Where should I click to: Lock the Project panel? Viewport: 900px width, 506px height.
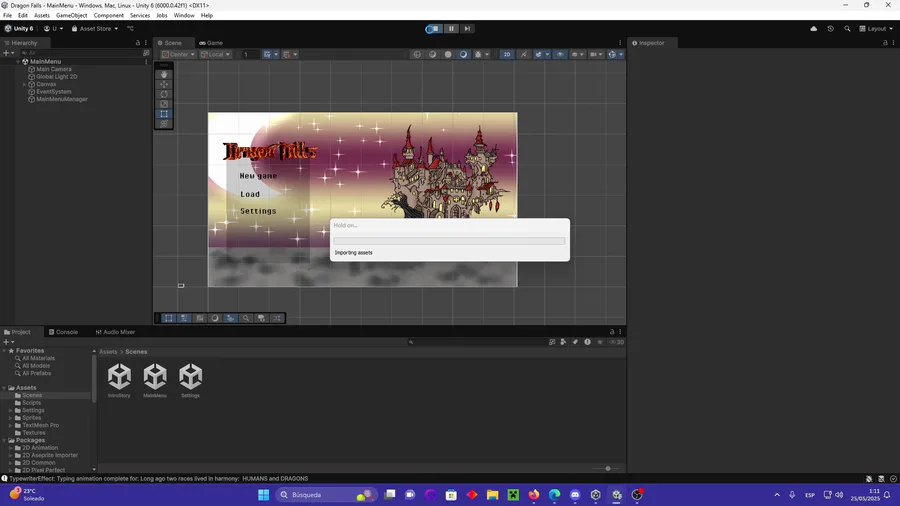(x=612, y=332)
